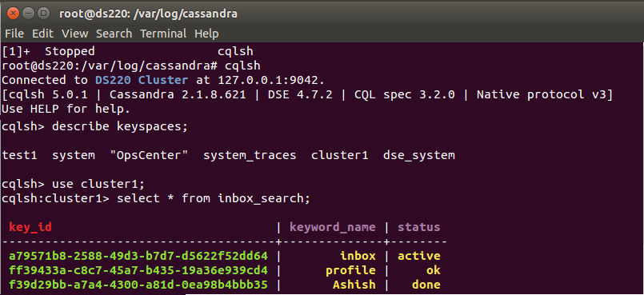The height and width of the screenshot is (295, 644).
Task: Click the 'Native protocol v3' text
Action: click(542, 95)
